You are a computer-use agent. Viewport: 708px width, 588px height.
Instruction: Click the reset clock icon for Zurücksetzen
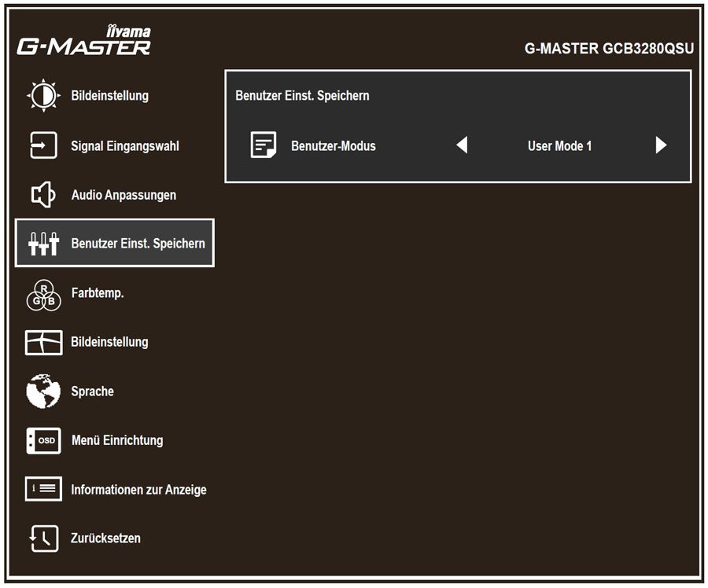(x=43, y=538)
